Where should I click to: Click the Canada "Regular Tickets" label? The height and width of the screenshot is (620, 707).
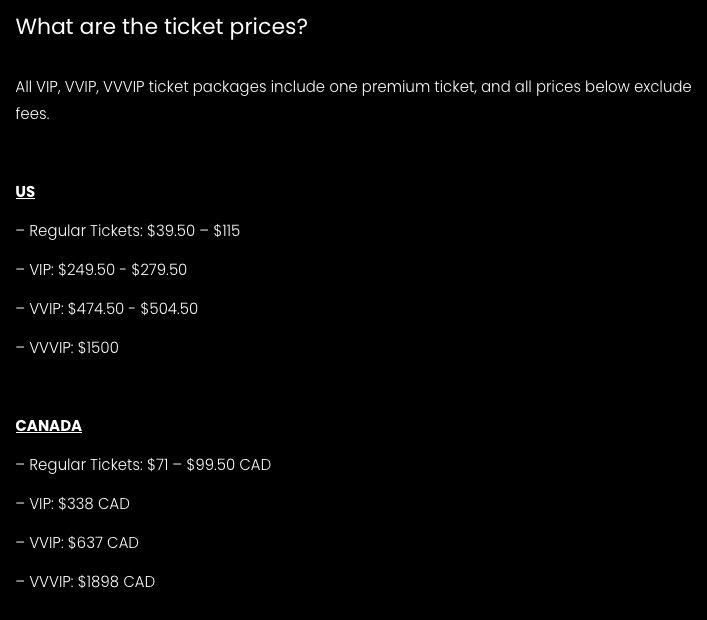(x=85, y=465)
